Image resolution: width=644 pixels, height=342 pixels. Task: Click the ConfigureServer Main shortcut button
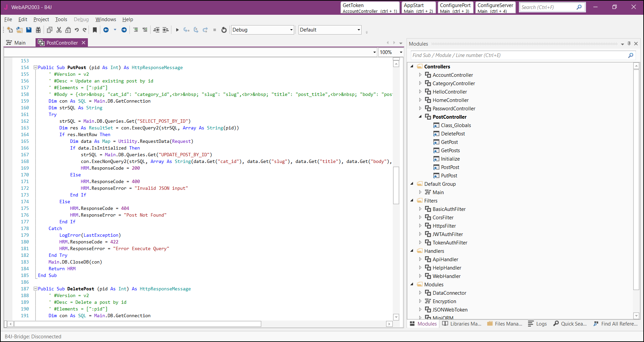point(495,8)
